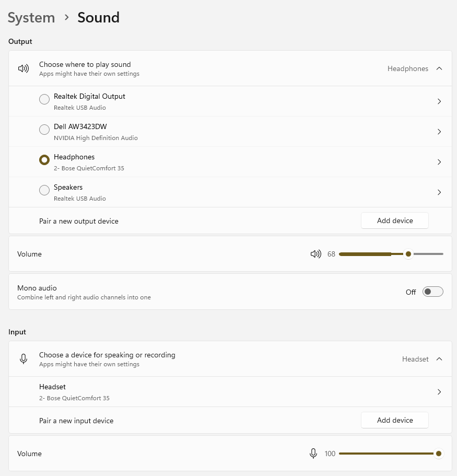Go back to System in breadcrumb
Viewport: 457px width, 476px height.
(31, 18)
